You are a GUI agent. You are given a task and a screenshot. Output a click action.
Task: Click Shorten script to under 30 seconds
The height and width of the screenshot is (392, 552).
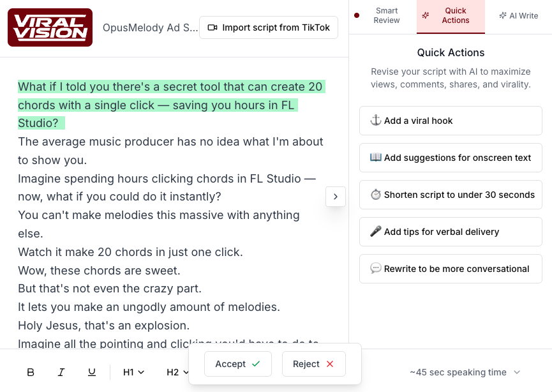(451, 195)
